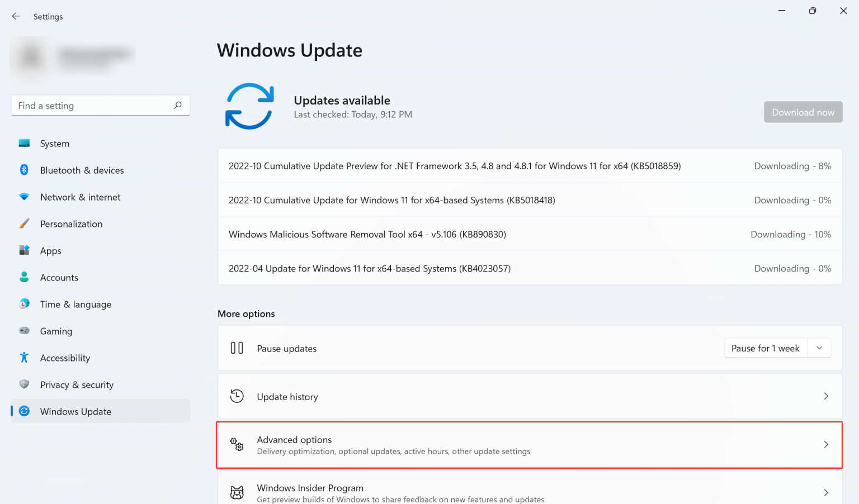Click Pause for 1 week button
The width and height of the screenshot is (859, 504).
766,348
